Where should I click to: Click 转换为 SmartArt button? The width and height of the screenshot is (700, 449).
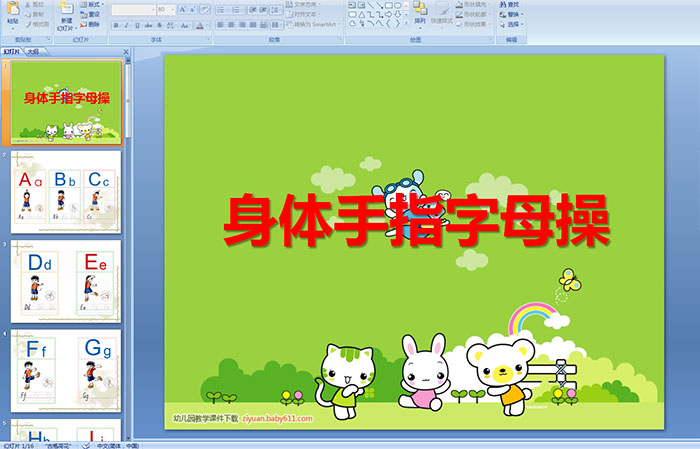tap(313, 24)
